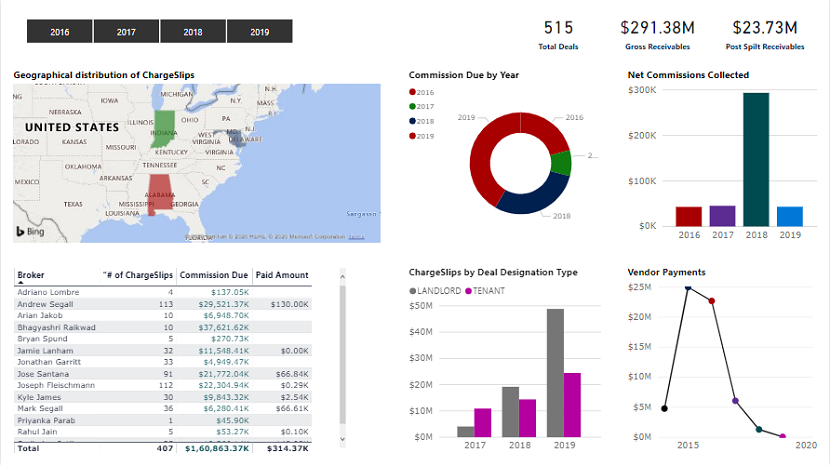
Task: Click the Bing logo on the map
Action: (x=28, y=232)
